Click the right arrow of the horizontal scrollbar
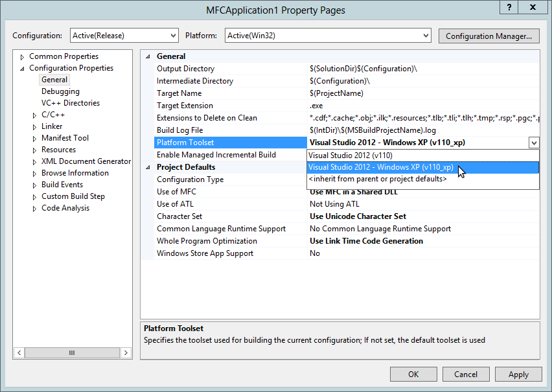This screenshot has width=552, height=392. [126, 352]
